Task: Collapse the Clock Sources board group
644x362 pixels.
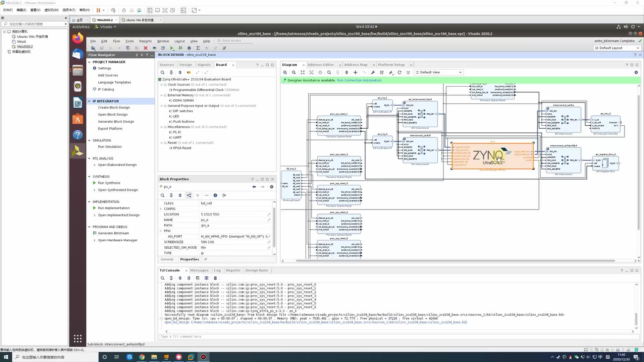Action: [x=161, y=85]
